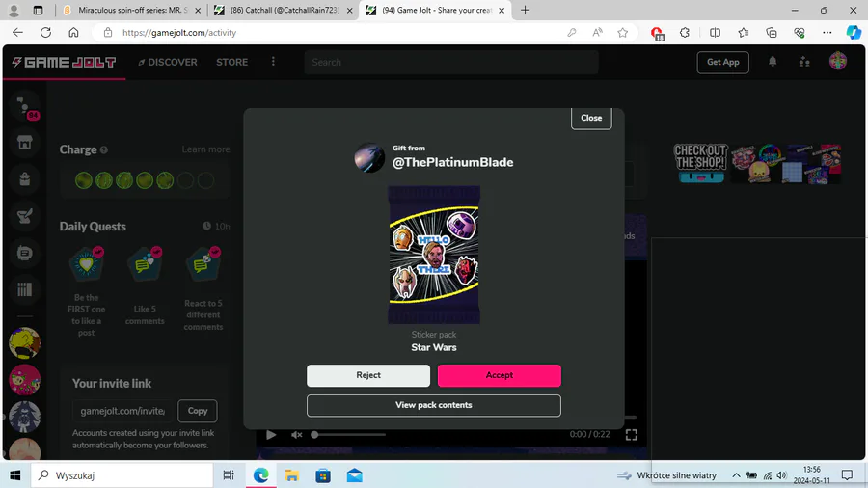Open File Explorer from the taskbar
Image resolution: width=868 pixels, height=488 pixels.
pyautogui.click(x=291, y=475)
